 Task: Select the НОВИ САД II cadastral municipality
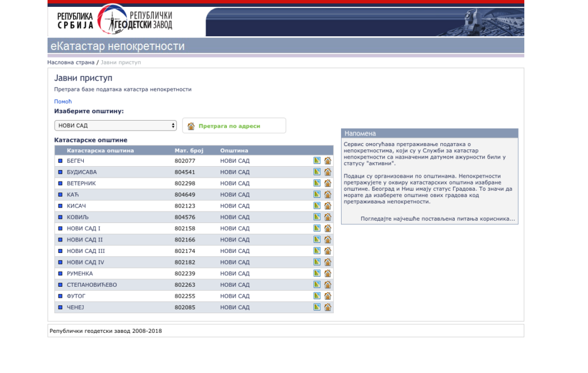coord(85,240)
